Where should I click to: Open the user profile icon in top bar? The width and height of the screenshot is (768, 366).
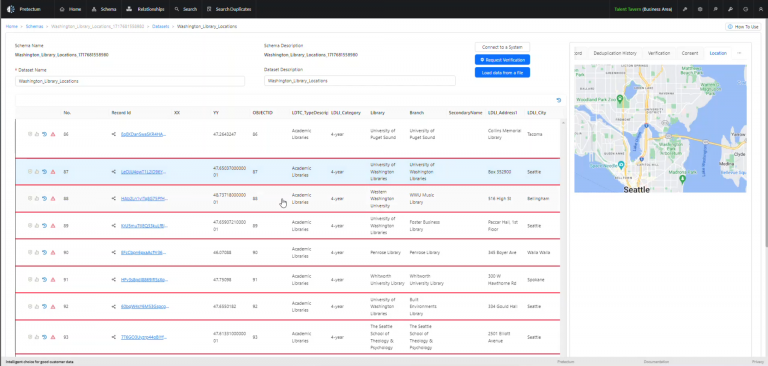[760, 9]
